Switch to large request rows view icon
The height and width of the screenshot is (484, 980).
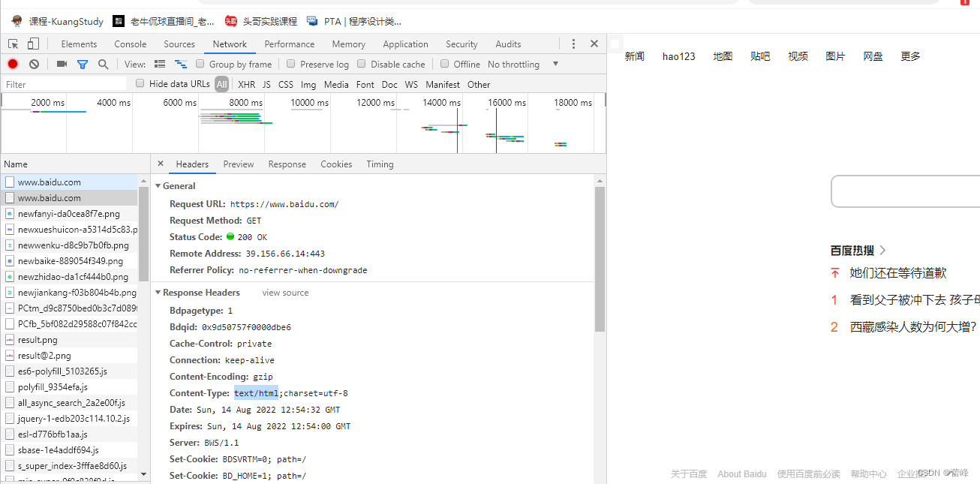click(x=160, y=65)
